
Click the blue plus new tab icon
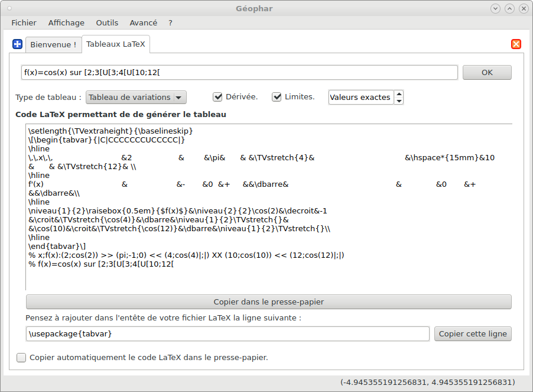click(x=17, y=44)
